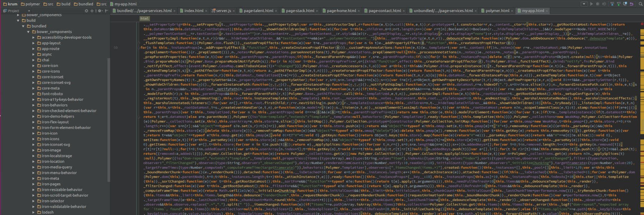The height and width of the screenshot is (215, 644).
Task: Expand the font-roboto folder arrow
Action: pyautogui.click(x=34, y=94)
